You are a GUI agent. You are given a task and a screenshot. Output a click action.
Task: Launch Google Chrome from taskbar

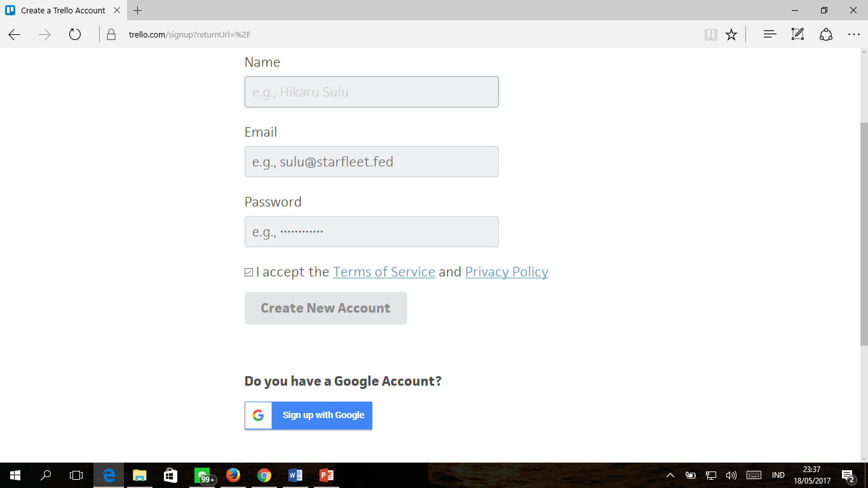pyautogui.click(x=264, y=475)
